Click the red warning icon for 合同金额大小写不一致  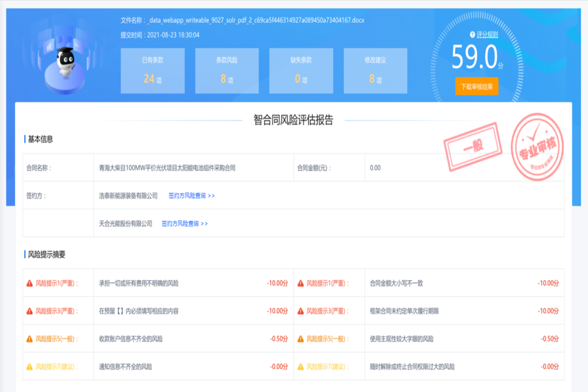tap(300, 283)
